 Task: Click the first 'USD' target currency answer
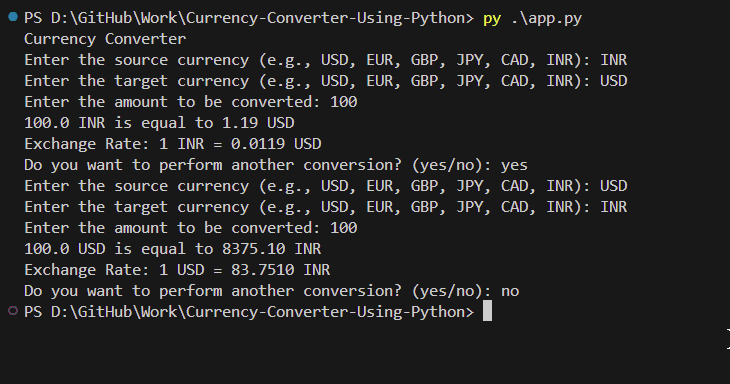(613, 81)
